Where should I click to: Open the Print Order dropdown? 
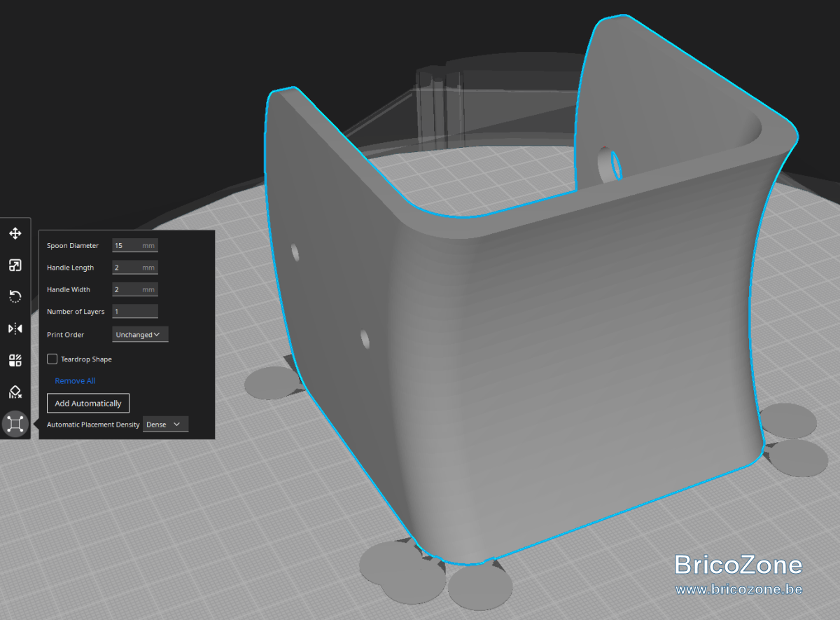140,335
